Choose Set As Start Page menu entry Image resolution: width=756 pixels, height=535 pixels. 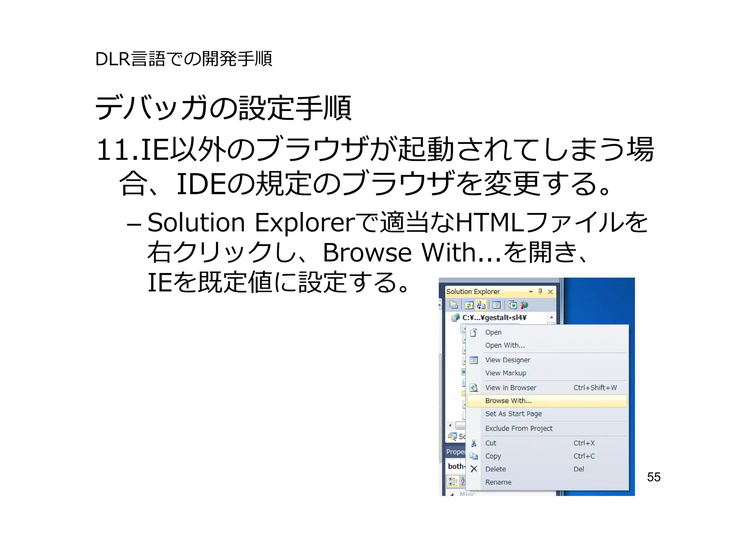click(x=547, y=414)
